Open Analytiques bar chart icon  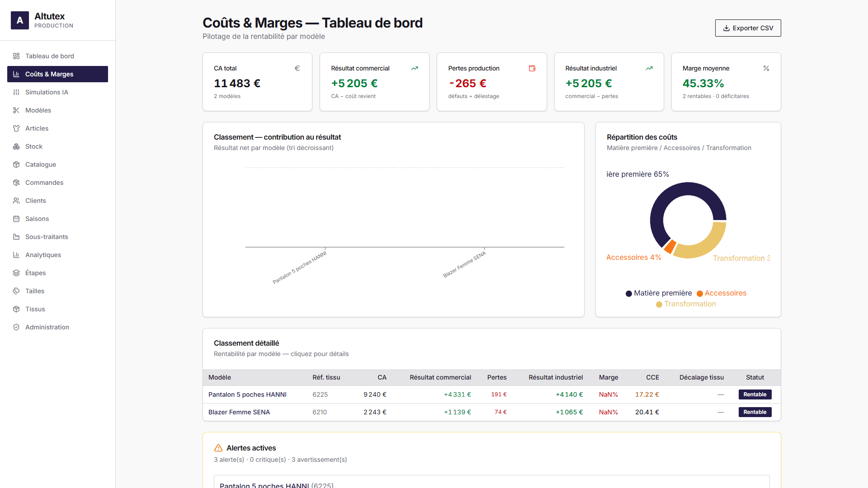(16, 255)
